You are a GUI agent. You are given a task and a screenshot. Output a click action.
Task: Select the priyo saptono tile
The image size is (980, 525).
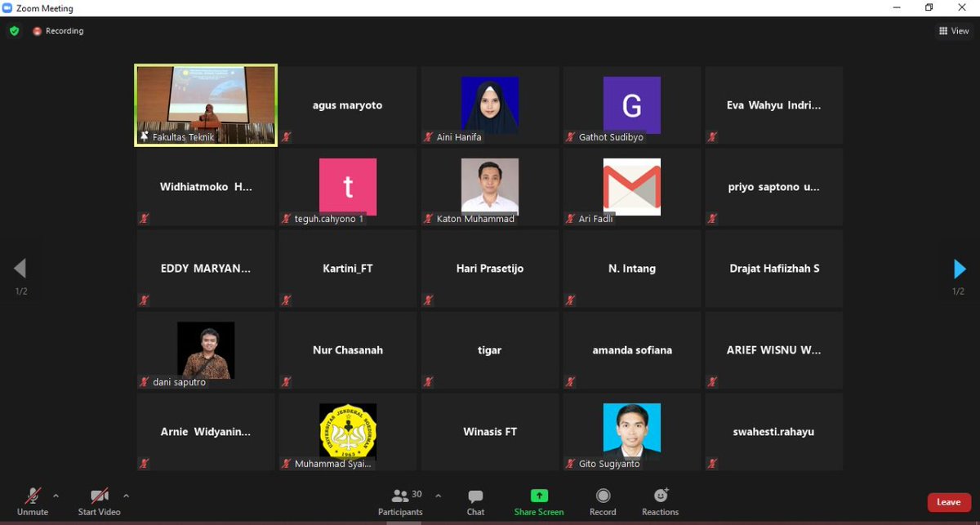774,187
